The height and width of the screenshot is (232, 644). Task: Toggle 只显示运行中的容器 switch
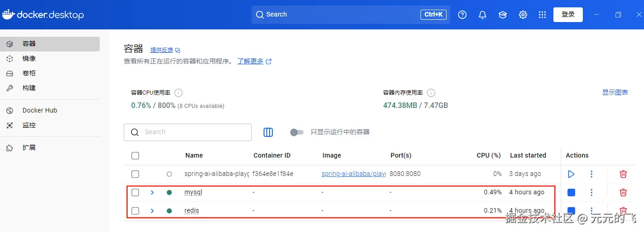297,132
